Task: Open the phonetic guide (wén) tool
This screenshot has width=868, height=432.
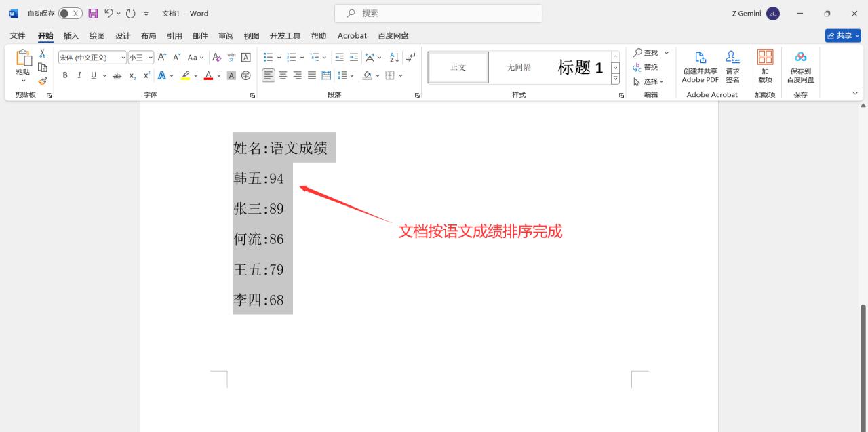Action: (x=231, y=58)
